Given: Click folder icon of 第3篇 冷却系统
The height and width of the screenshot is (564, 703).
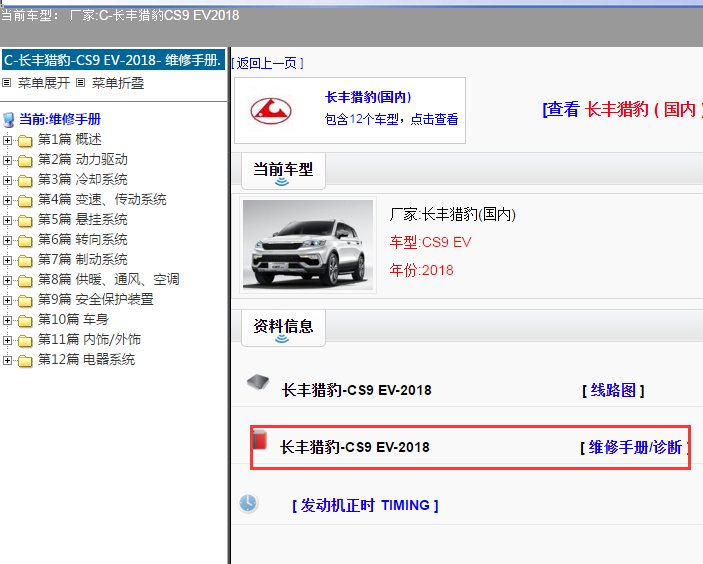Looking at the screenshot, I should coord(25,181).
